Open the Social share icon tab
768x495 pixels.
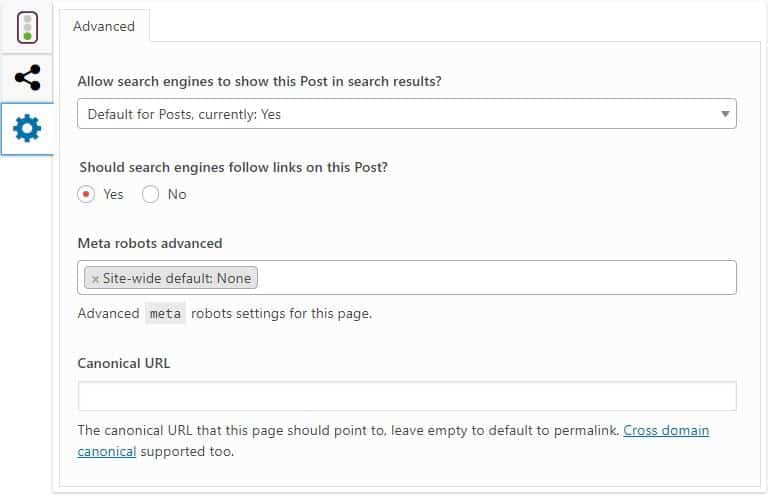[x=27, y=77]
